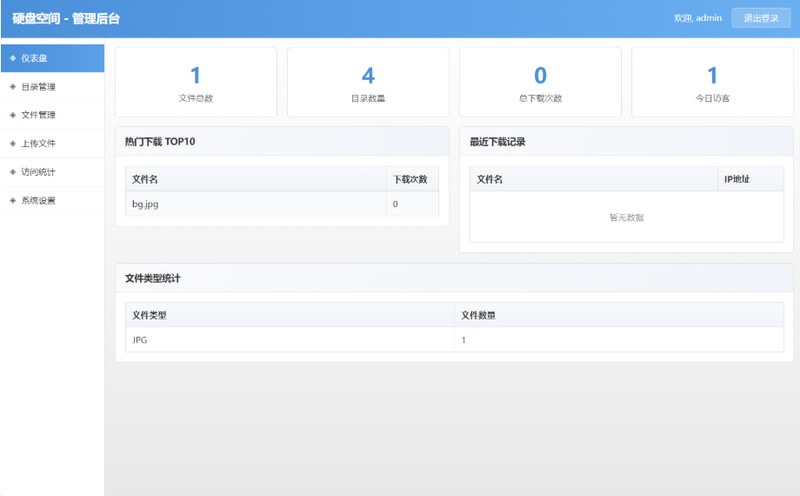Click the 下载次数 column header
Image resolution: width=800 pixels, height=496 pixels.
[410, 179]
